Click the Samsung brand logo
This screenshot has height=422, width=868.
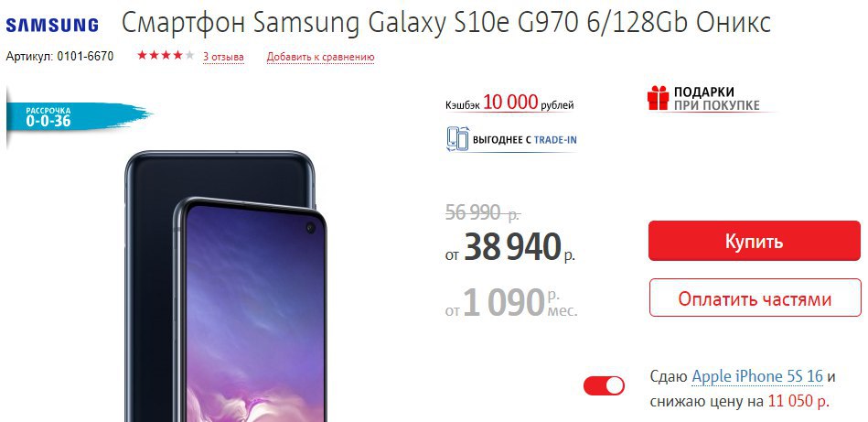click(52, 25)
